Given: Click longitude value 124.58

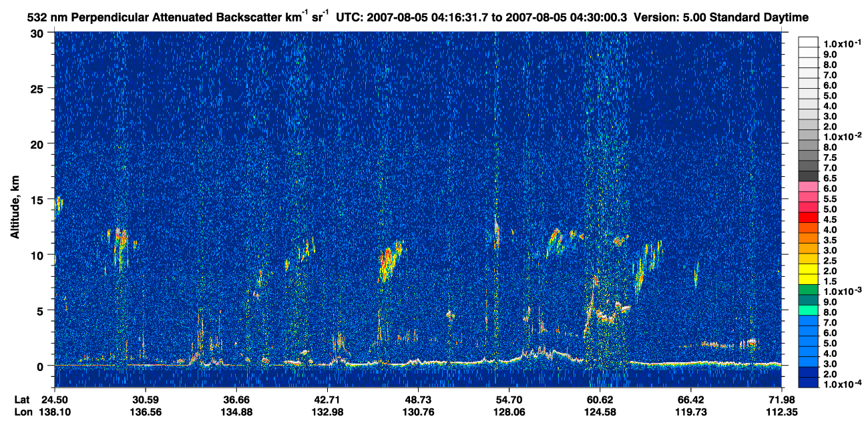Looking at the screenshot, I should [x=600, y=412].
